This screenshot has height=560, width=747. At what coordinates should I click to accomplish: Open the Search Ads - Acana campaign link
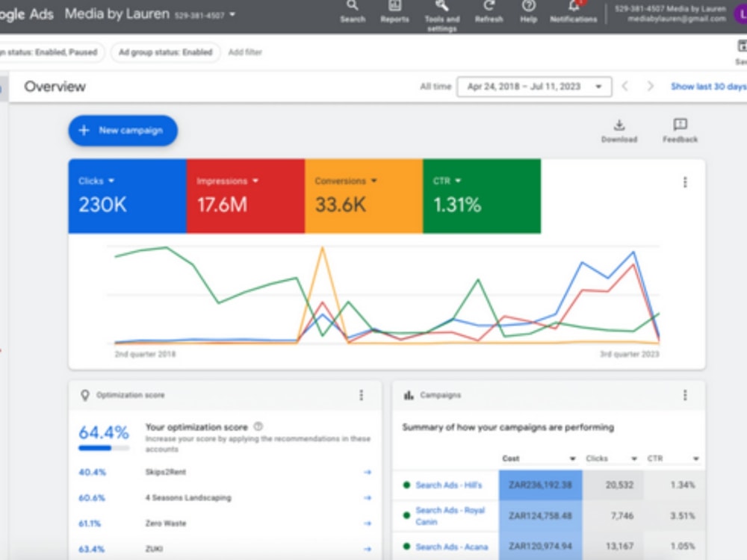point(452,547)
